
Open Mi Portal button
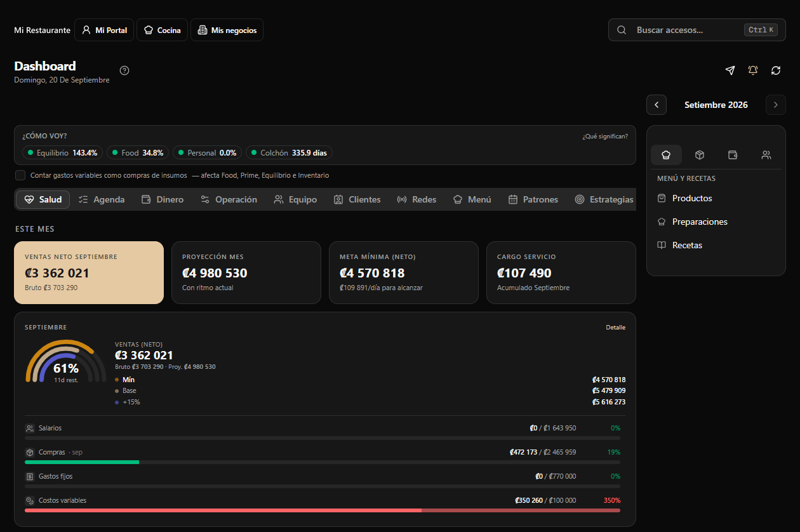104,30
